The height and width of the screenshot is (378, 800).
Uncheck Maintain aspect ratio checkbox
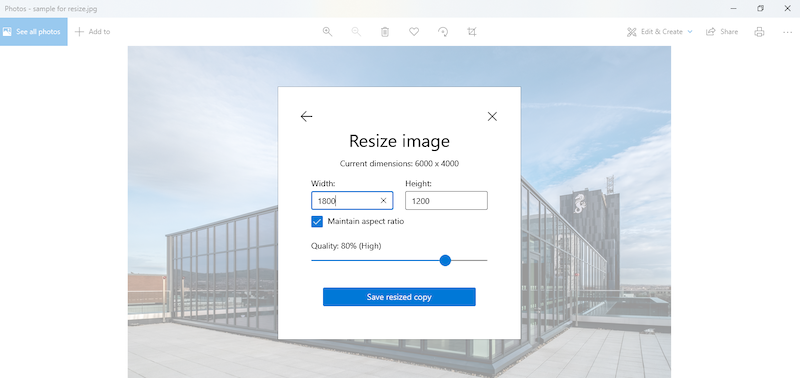click(317, 221)
